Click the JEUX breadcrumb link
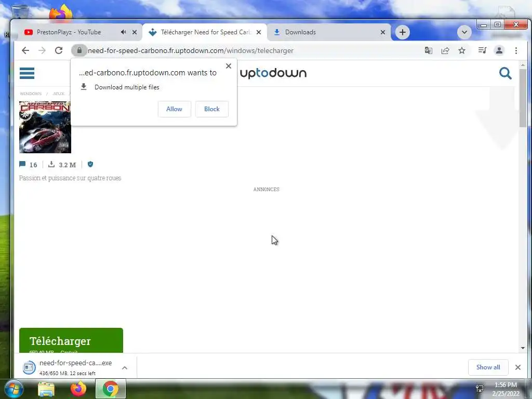The width and height of the screenshot is (532, 399). [x=58, y=94]
